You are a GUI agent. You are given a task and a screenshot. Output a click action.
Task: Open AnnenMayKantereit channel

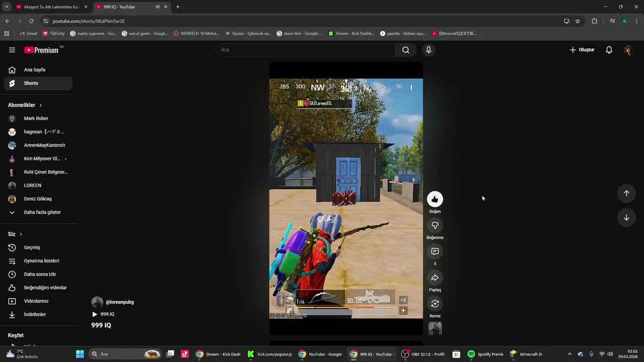[38, 145]
